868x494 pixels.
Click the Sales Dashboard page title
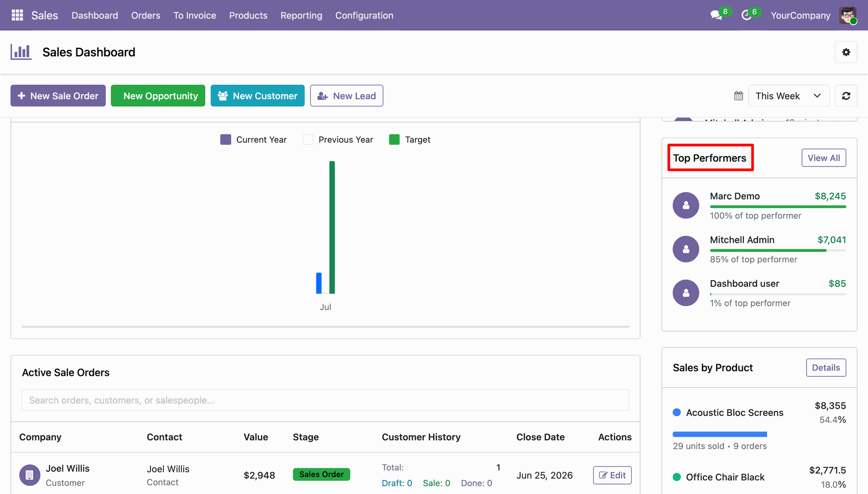(x=89, y=52)
